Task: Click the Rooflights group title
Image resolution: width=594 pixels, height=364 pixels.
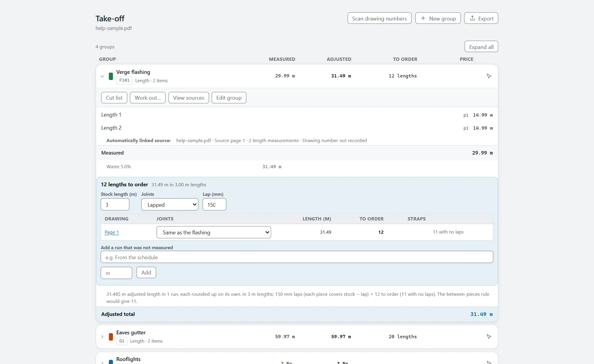Action: click(128, 359)
